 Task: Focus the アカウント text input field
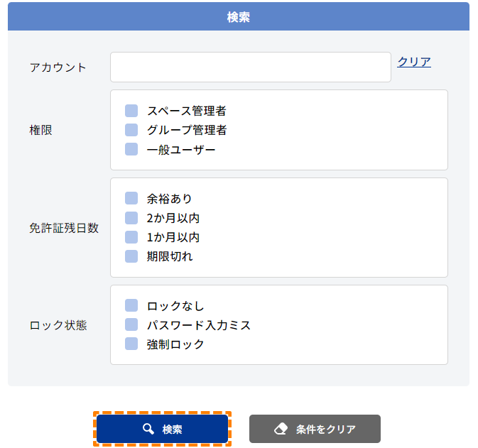(251, 67)
